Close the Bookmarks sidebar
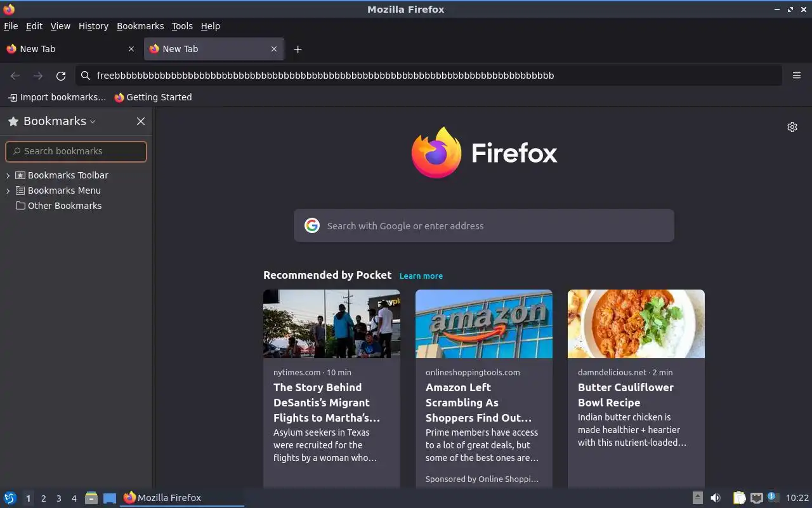812x508 pixels. [x=141, y=121]
